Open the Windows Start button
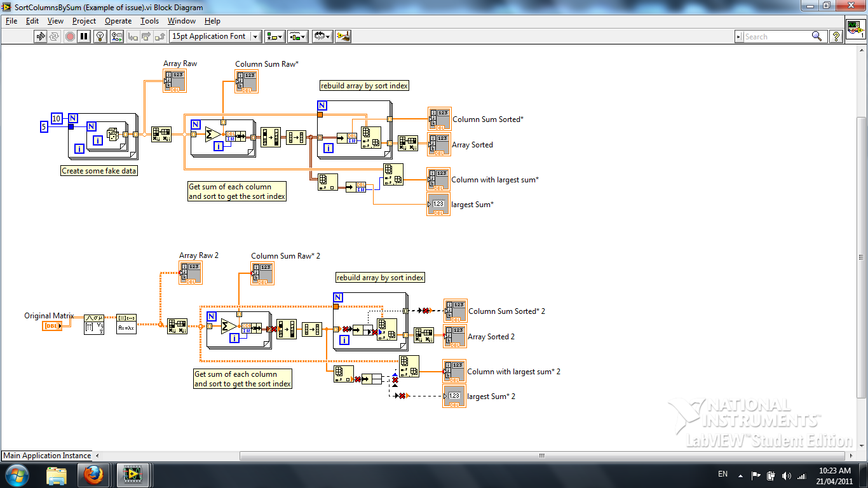This screenshot has width=868, height=488. (17, 475)
